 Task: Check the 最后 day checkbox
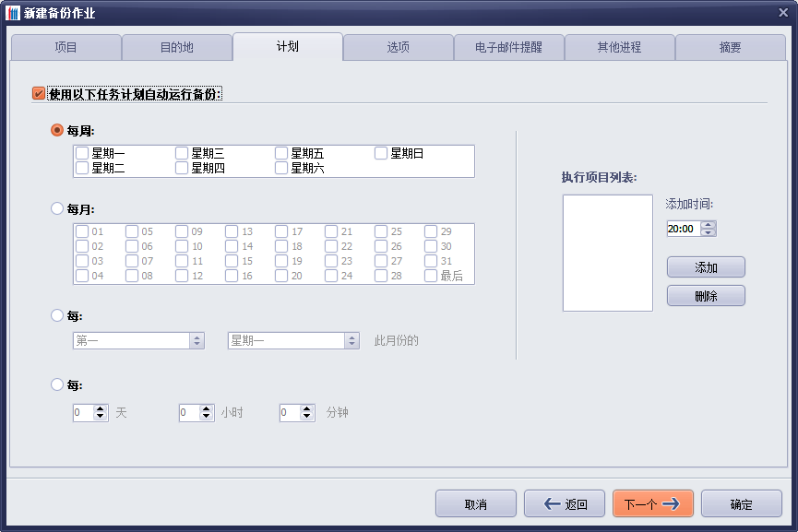tap(431, 276)
